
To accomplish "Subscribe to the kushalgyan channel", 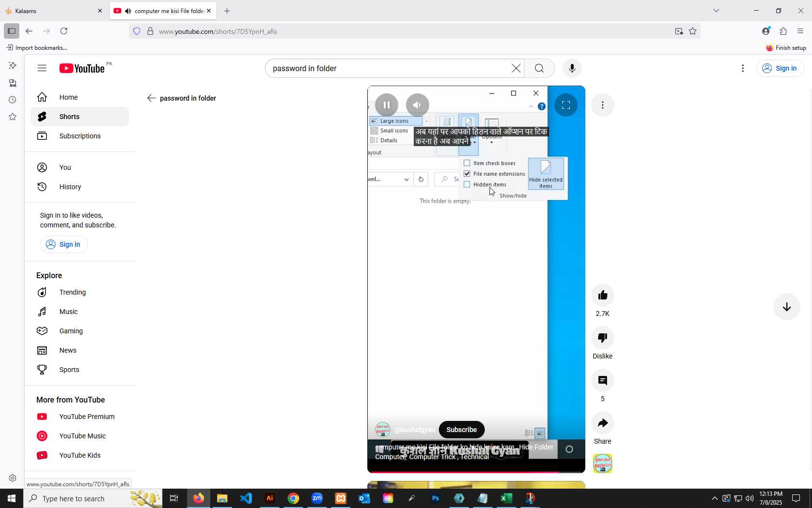I will click(x=462, y=430).
